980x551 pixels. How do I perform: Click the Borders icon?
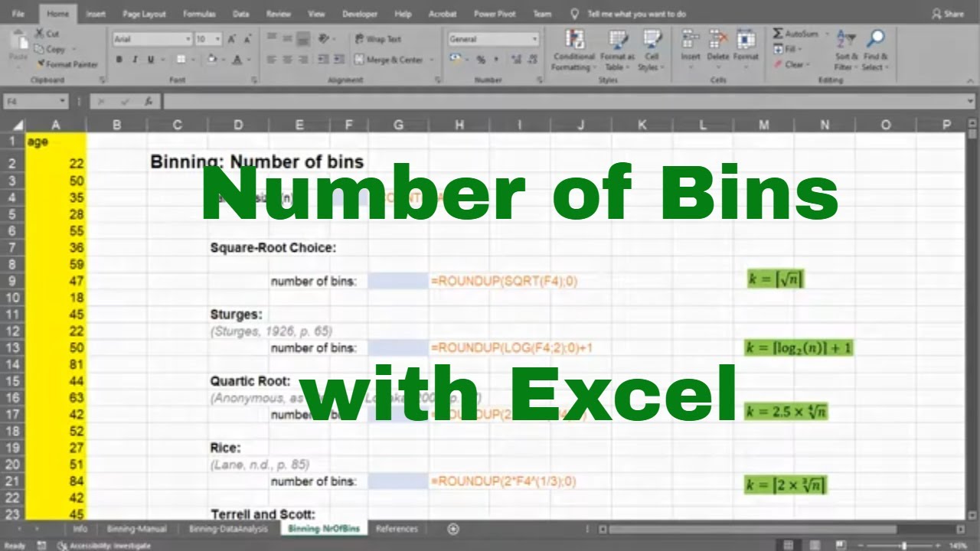[180, 60]
